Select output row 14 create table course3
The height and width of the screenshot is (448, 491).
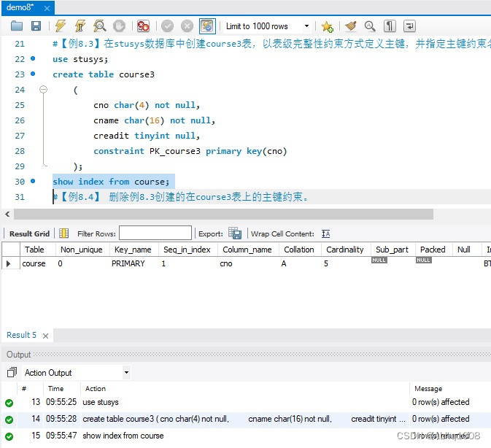(x=246, y=419)
